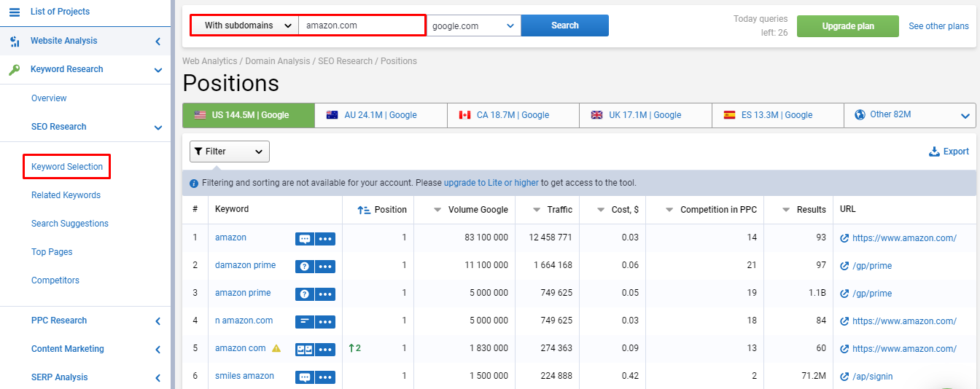Sort by the Competition in PPC arrow

pyautogui.click(x=669, y=210)
